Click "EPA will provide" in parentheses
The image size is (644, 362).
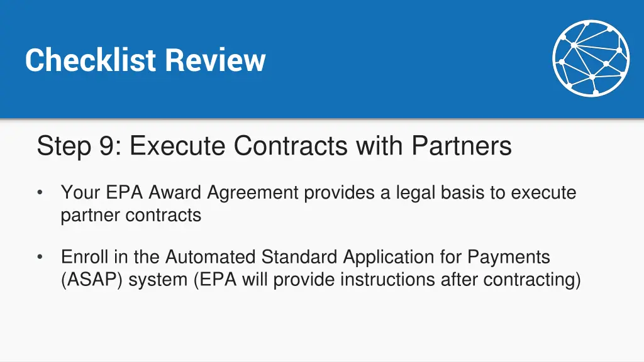coord(264,280)
